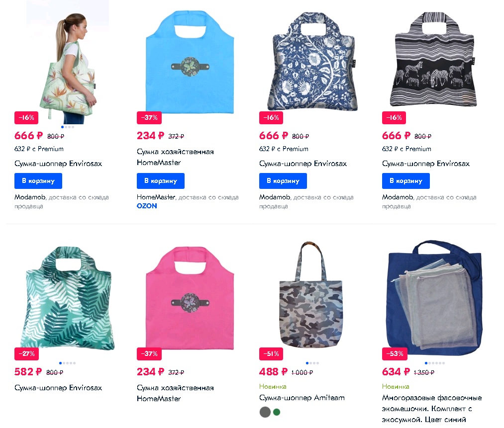504x428 pixels.
Task: Open the camouflage Amiteam shopper image
Action: (311, 295)
